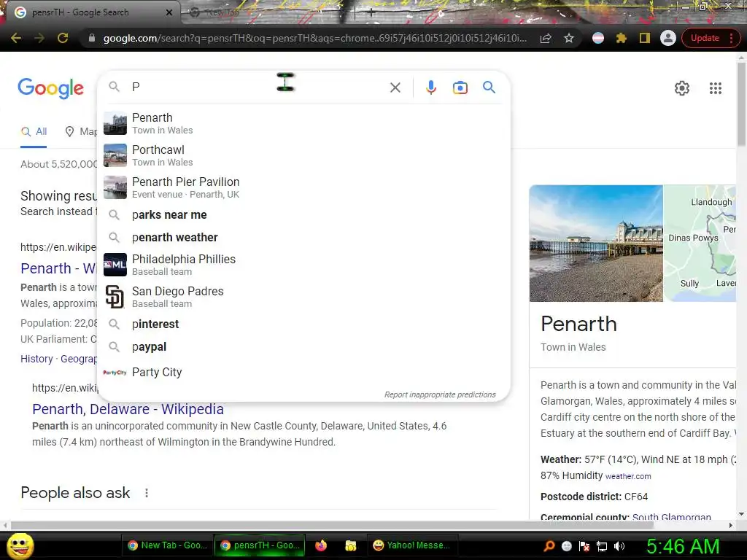
Task: Open People also ask options menu
Action: pos(147,493)
